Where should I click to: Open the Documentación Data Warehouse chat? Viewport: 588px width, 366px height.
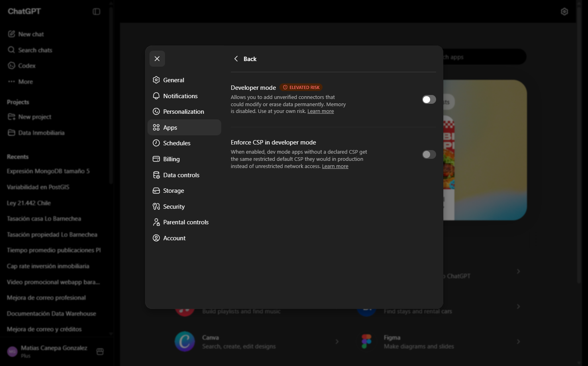pos(51,314)
